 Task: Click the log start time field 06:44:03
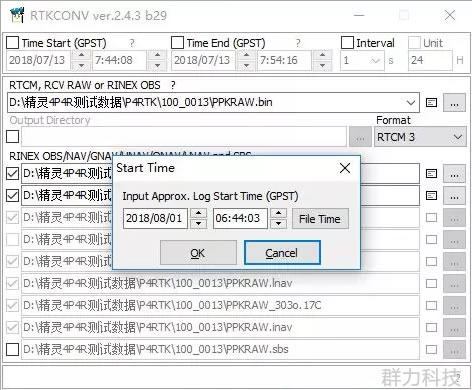(x=240, y=219)
